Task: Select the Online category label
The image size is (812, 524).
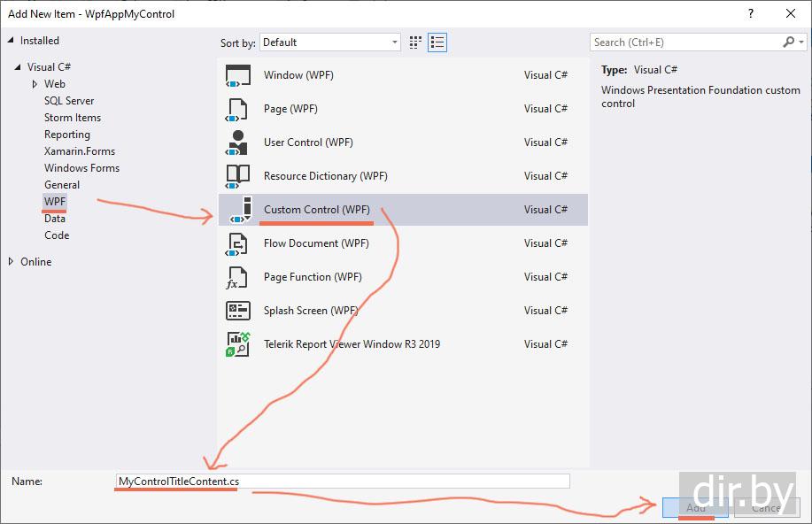Action: point(36,262)
